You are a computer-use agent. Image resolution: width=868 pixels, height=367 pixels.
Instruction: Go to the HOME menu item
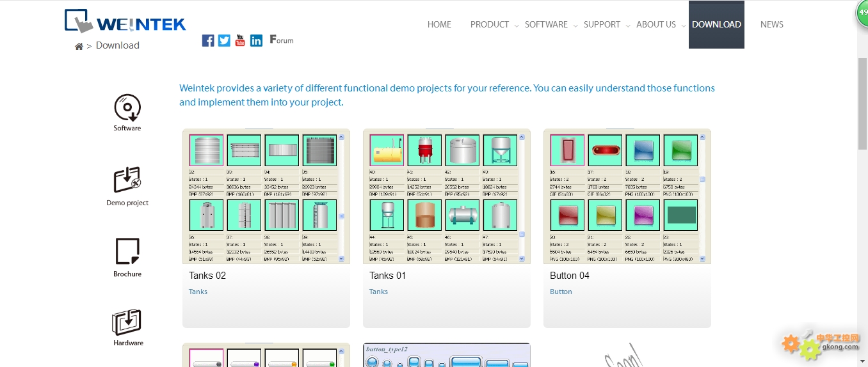tap(439, 24)
